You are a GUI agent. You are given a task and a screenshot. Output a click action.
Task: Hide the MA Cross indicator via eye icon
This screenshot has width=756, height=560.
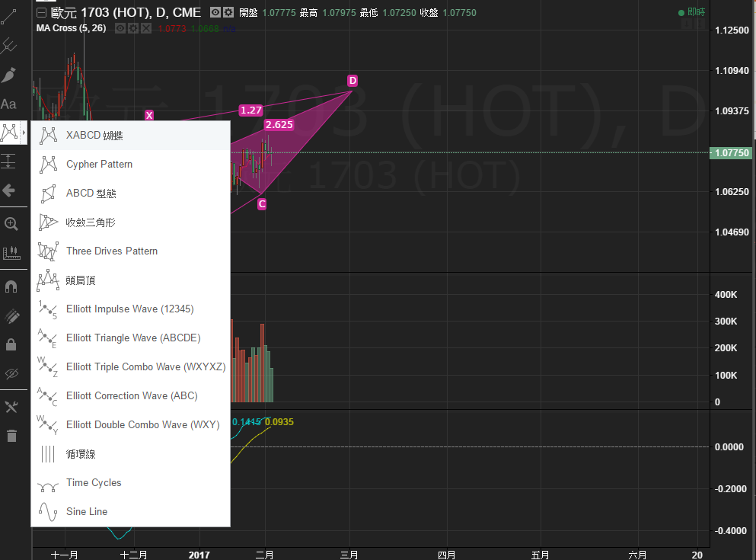coord(120,28)
